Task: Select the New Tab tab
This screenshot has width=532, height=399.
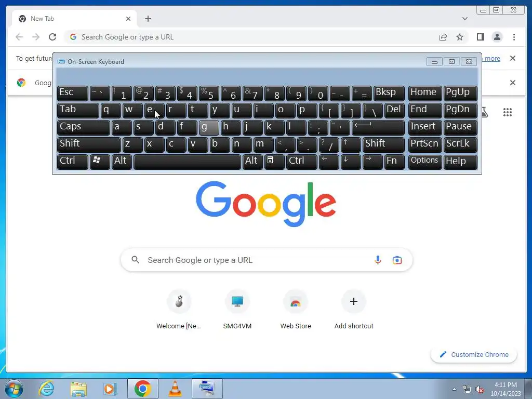Action: point(74,19)
